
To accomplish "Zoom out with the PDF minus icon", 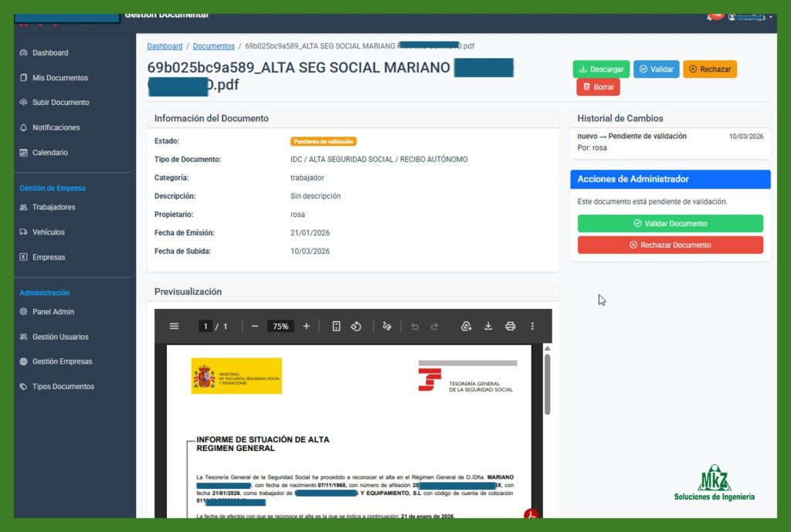I will click(x=255, y=327).
